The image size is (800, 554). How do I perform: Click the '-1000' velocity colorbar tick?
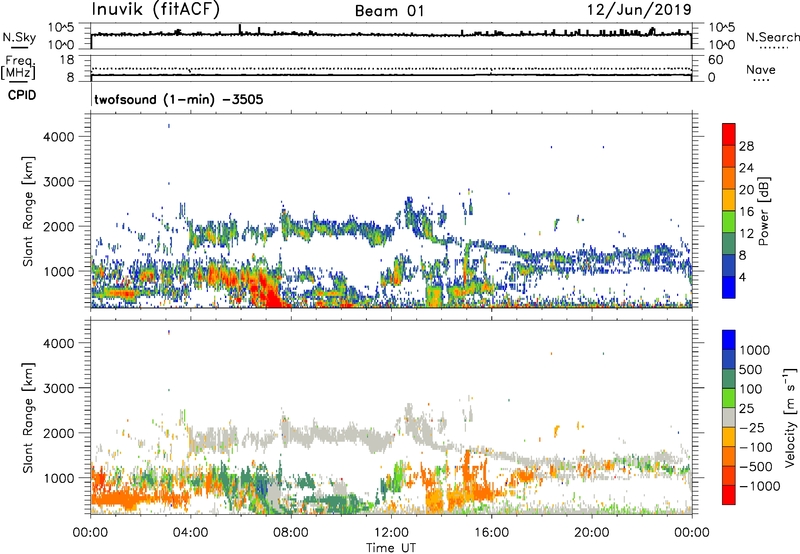coord(760,486)
